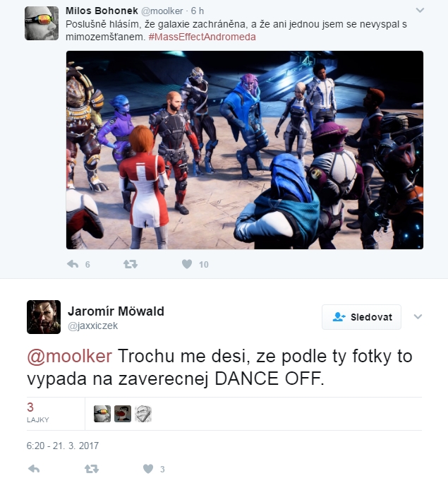Open the 6:20 - 21. 3. 2017 timestamp
The image size is (448, 495).
tap(63, 446)
